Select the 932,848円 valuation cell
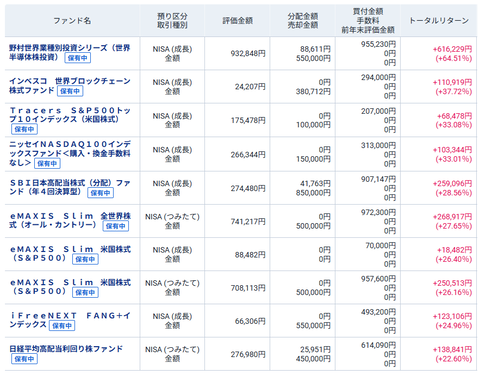 pos(248,53)
